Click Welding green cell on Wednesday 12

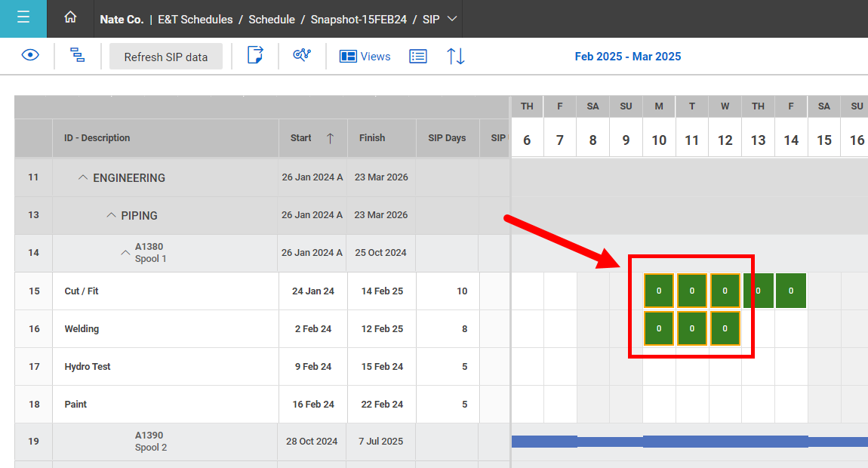725,328
